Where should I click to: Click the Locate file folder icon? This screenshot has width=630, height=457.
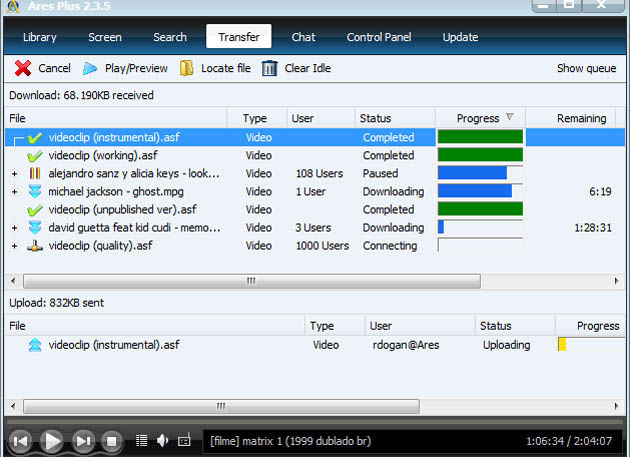click(x=186, y=68)
